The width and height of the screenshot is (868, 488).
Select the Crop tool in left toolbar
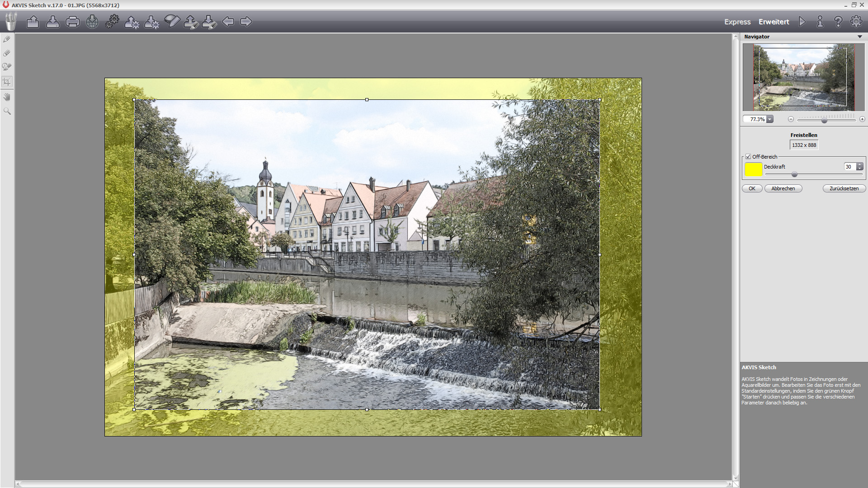click(x=7, y=82)
